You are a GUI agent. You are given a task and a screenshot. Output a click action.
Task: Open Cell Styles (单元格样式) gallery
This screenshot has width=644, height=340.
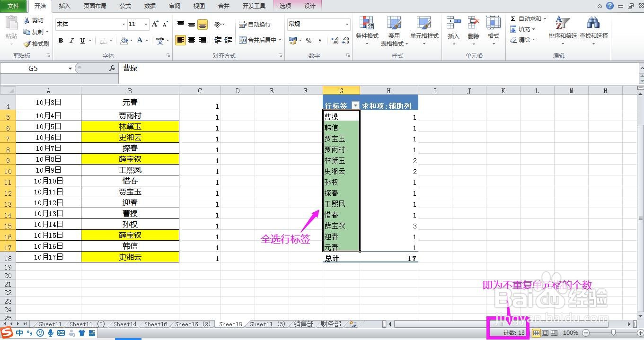pos(424,31)
